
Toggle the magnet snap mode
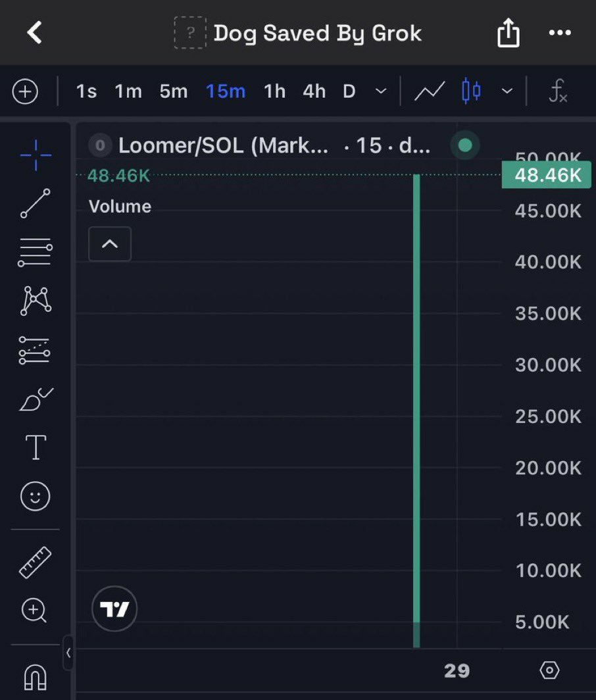coord(35,677)
